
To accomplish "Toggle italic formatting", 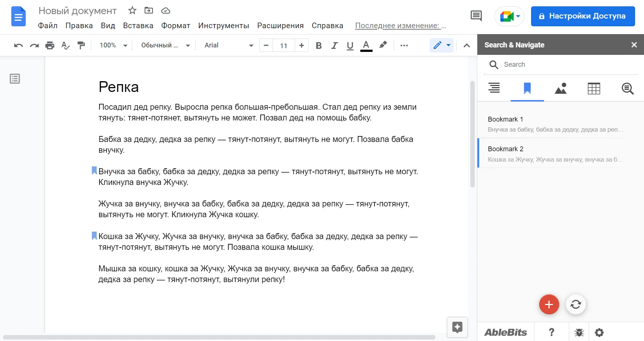I will pyautogui.click(x=334, y=45).
